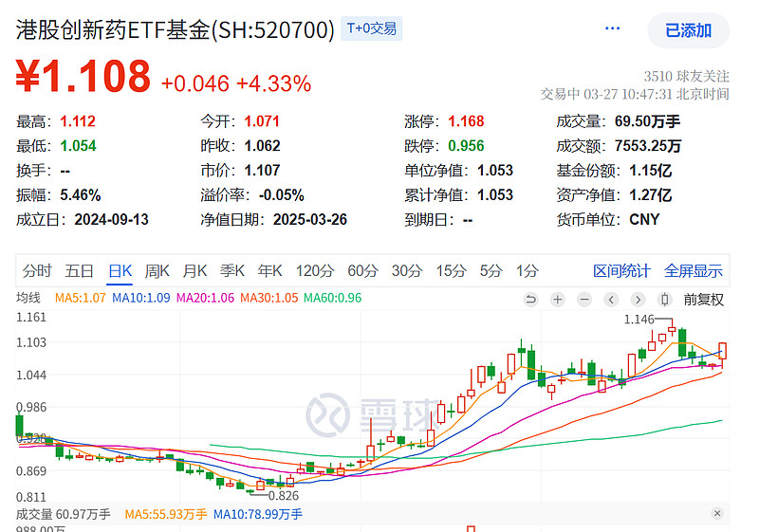The image size is (759, 532).
Task: Zoom in chart with plus icon
Action: 558,300
